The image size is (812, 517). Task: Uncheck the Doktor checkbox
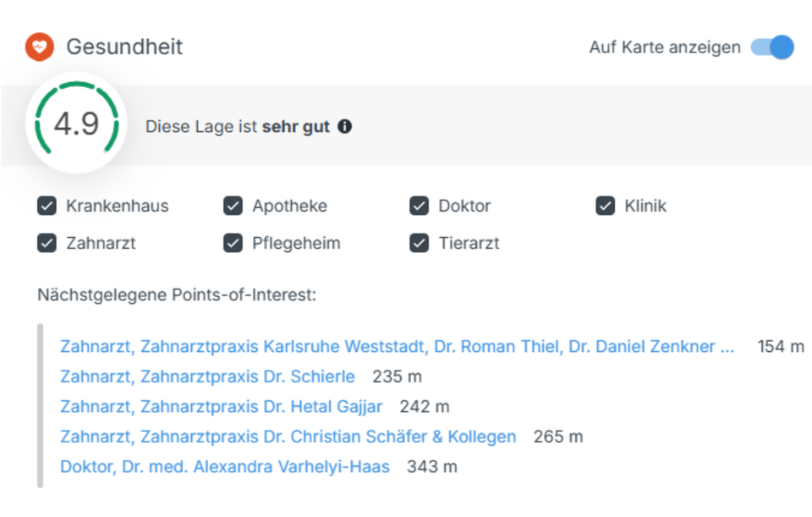[x=419, y=206]
